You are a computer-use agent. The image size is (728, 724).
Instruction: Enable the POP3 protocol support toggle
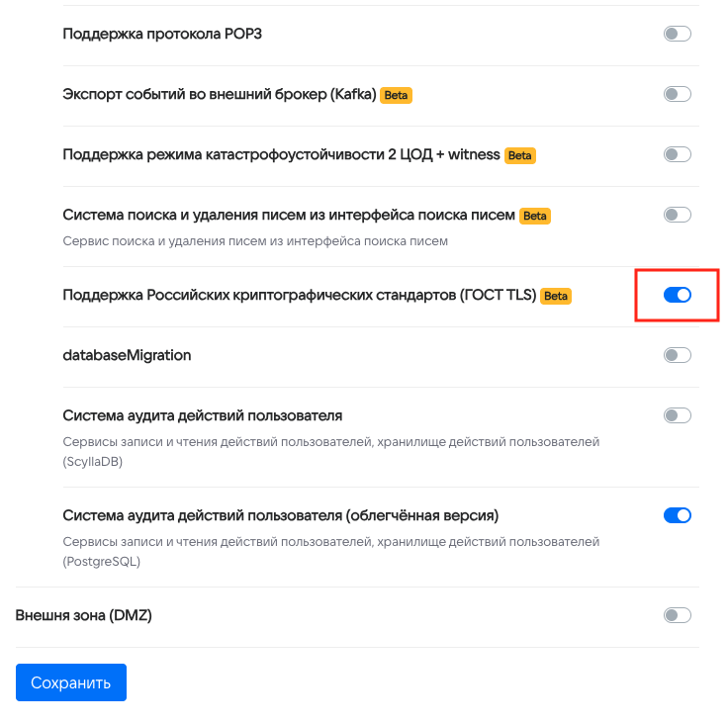click(677, 34)
